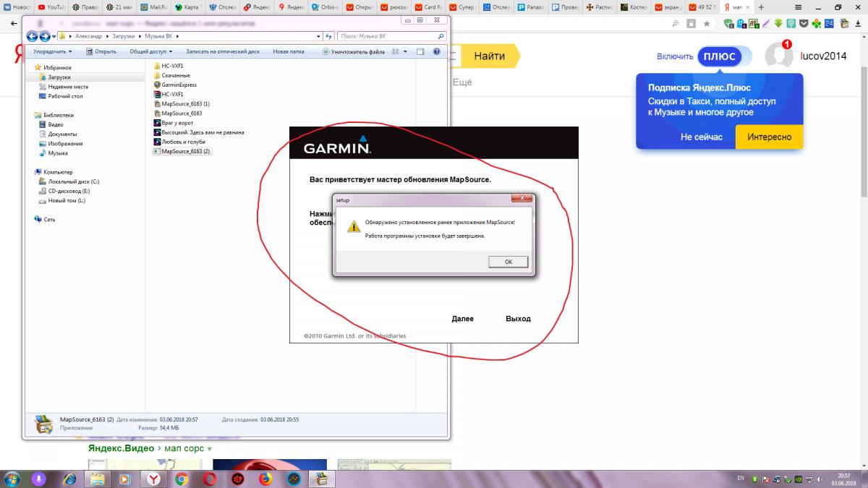Open the view options dropdown arrow in Explorer
868x488 pixels.
(x=407, y=52)
